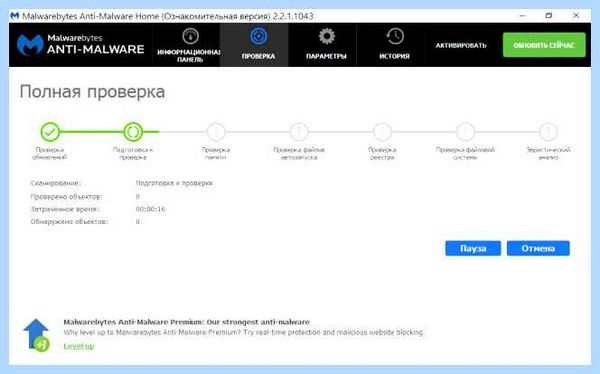Image resolution: width=600 pixels, height=374 pixels.
Task: Click the Затраченное время label
Action: pos(65,209)
